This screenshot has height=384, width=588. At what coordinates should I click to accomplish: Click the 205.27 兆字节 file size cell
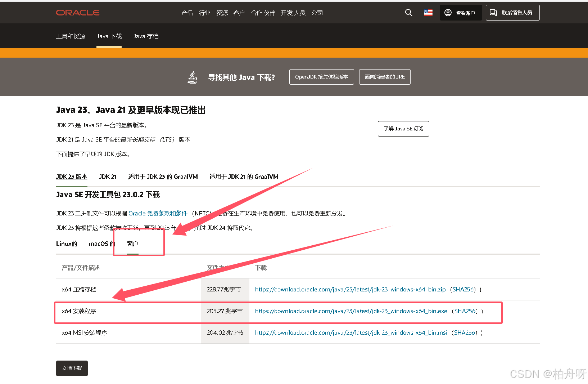[225, 311]
